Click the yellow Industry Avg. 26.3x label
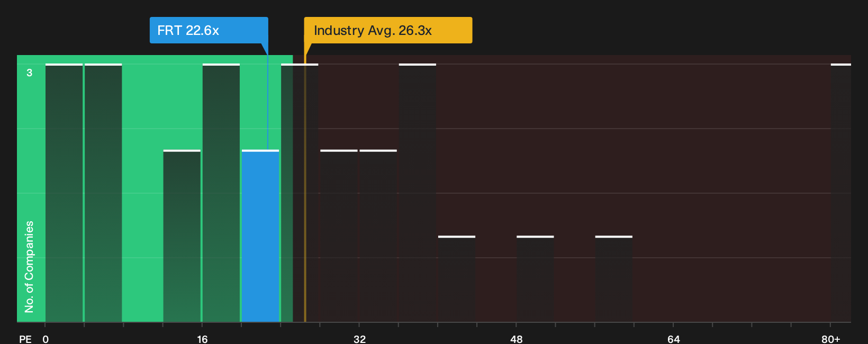 point(388,30)
